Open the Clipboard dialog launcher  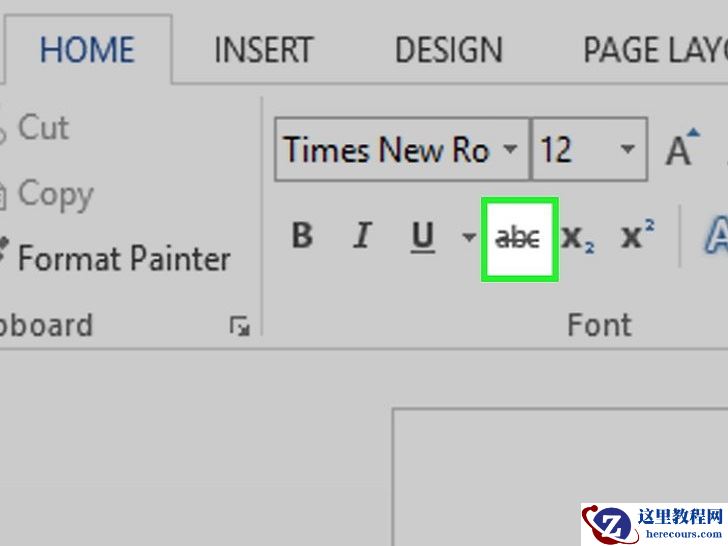tap(239, 325)
